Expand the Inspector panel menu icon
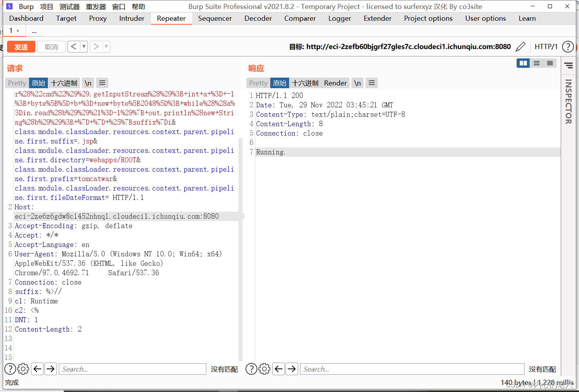Screen dimensions: 579x392 [x=568, y=65]
